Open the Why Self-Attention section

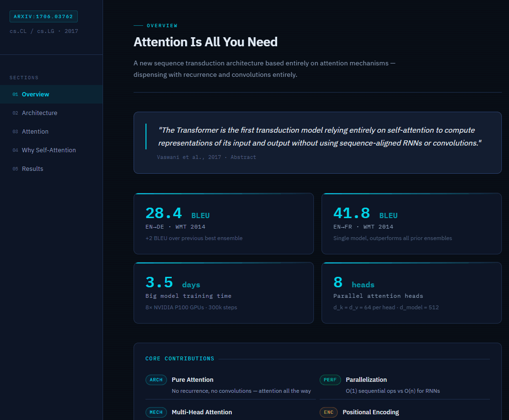coord(52,150)
